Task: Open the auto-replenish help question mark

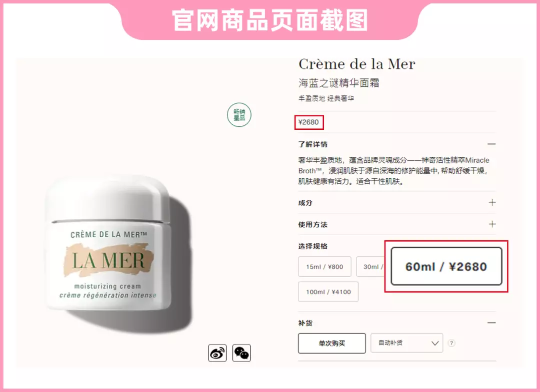Action: 451,343
